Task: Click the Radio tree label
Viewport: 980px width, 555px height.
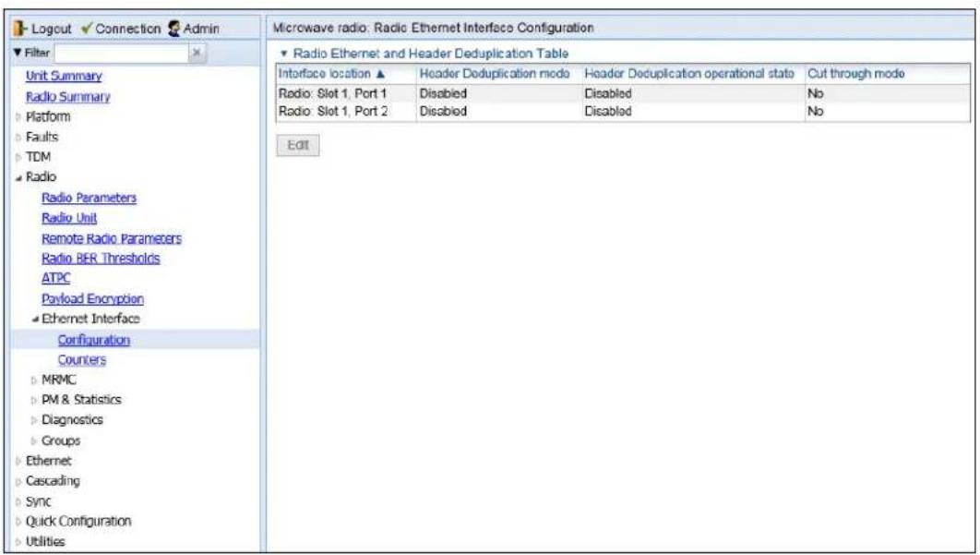Action: coord(42,177)
